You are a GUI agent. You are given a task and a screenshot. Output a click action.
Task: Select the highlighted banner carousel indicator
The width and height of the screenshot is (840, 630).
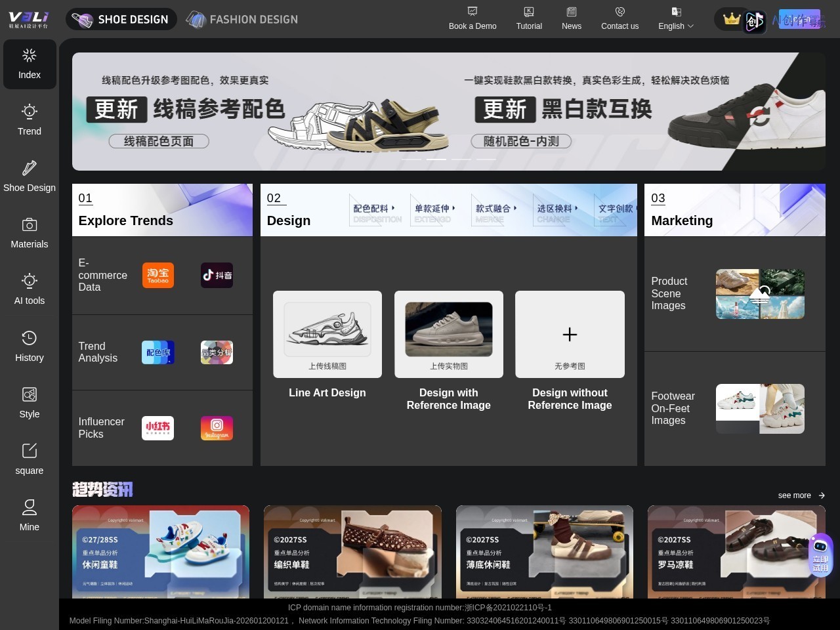pyautogui.click(x=436, y=159)
